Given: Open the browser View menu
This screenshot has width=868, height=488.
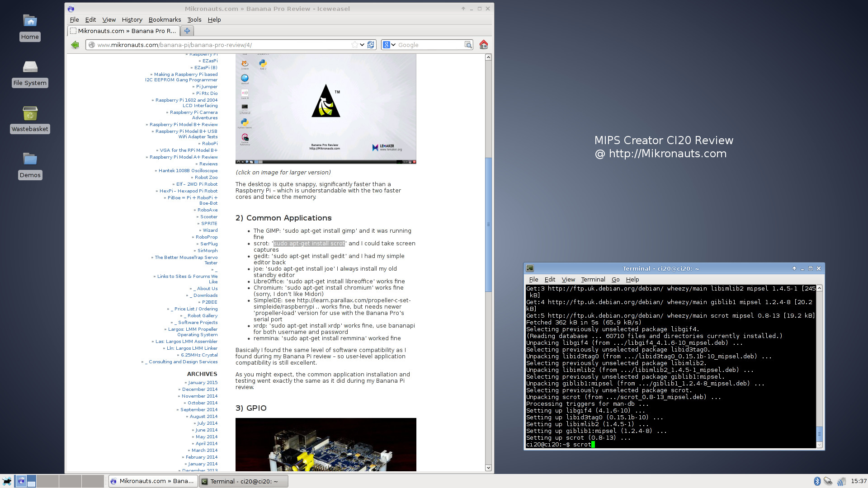Looking at the screenshot, I should [x=109, y=19].
